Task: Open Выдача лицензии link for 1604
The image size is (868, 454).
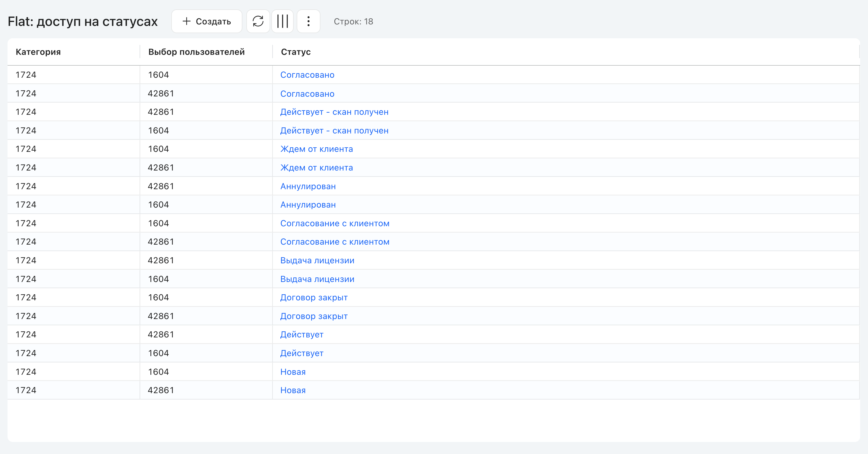Action: [317, 279]
